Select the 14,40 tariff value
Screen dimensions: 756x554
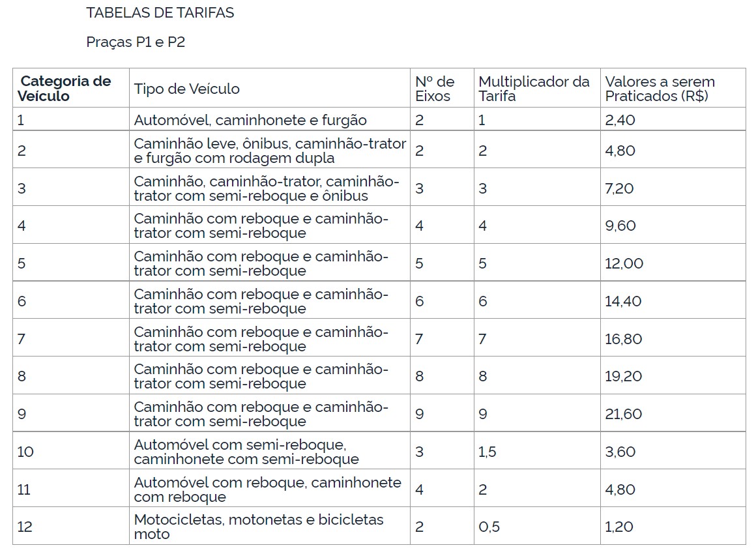[x=623, y=301]
